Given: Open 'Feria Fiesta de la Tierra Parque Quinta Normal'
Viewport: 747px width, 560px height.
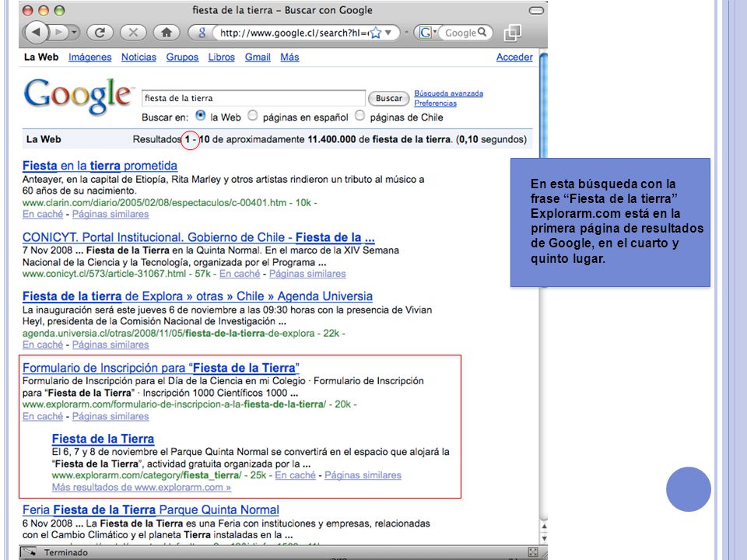Looking at the screenshot, I should point(150,510).
